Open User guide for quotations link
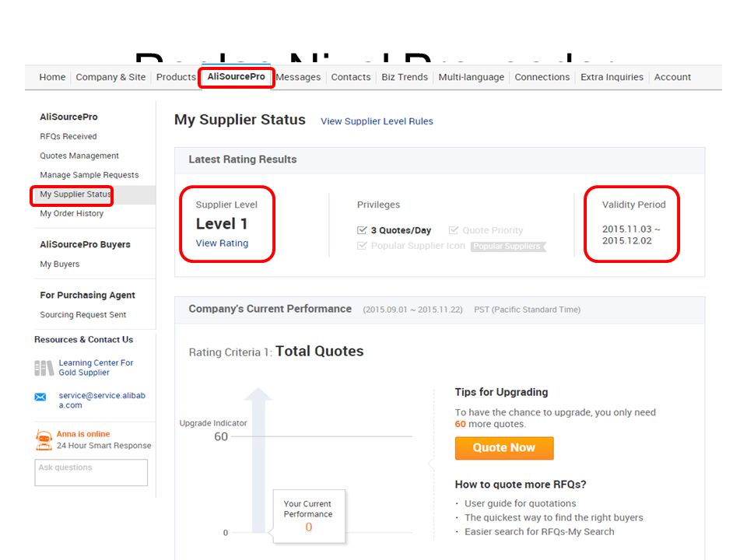 [x=521, y=504]
